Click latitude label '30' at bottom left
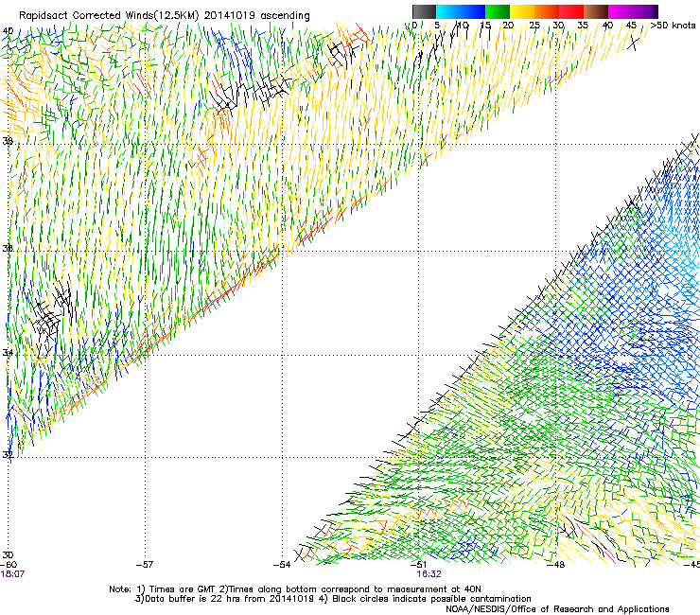The height and width of the screenshot is (615, 700). (x=8, y=554)
